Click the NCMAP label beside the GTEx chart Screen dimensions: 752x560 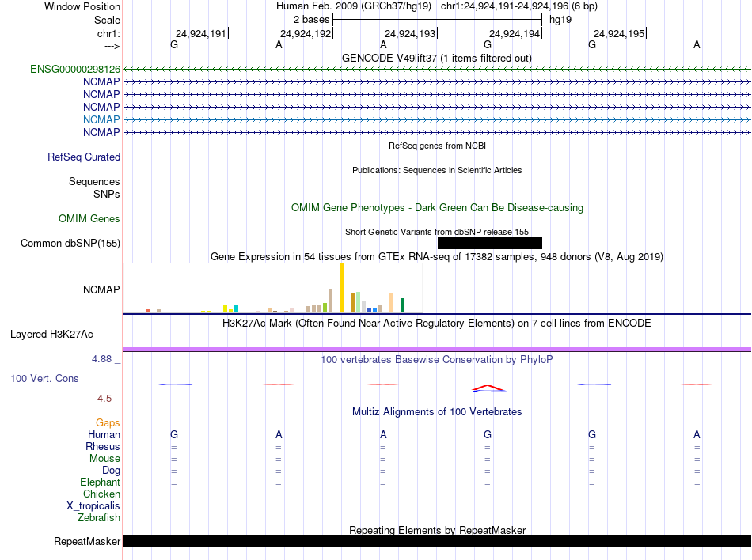101,289
